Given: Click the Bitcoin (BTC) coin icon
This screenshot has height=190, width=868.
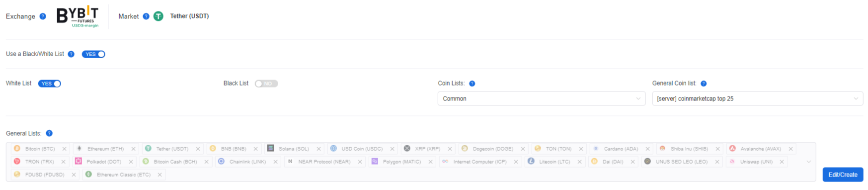Looking at the screenshot, I should 17,148.
